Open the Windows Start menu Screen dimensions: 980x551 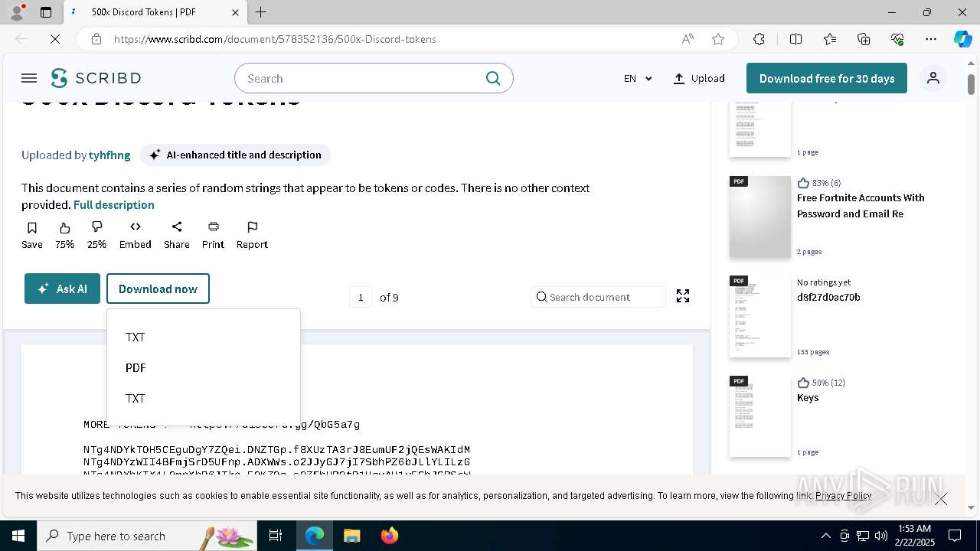click(18, 536)
